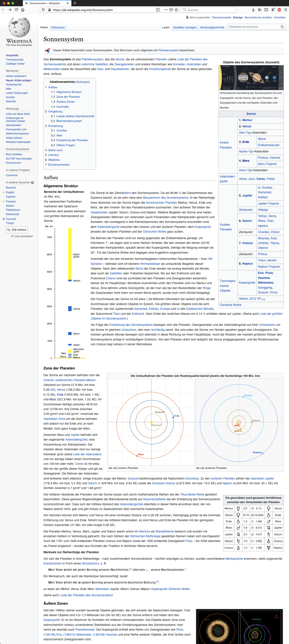289x644 pixels.
Task: Open the Baryzentrum des Sonnensystems link
Action: pos(166,198)
